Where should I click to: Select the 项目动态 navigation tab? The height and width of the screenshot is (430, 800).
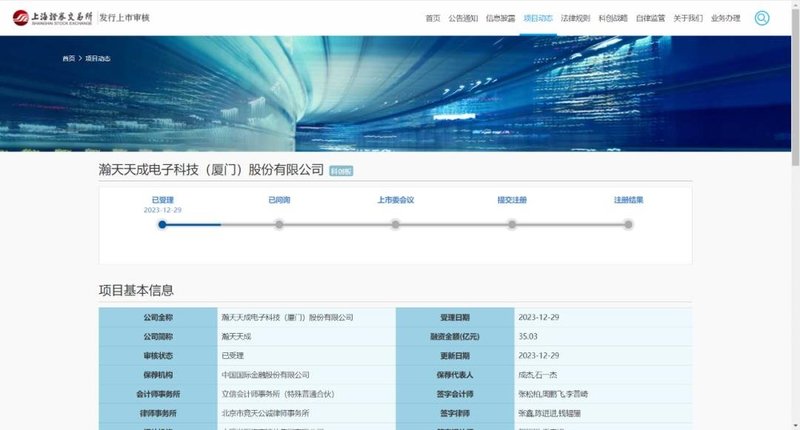click(x=538, y=18)
